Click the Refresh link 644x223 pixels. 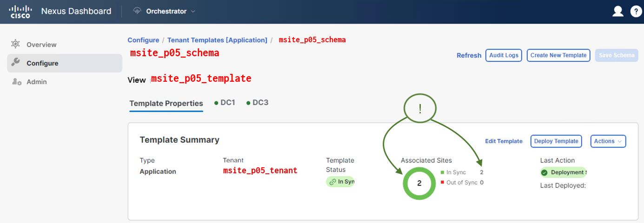tap(469, 55)
